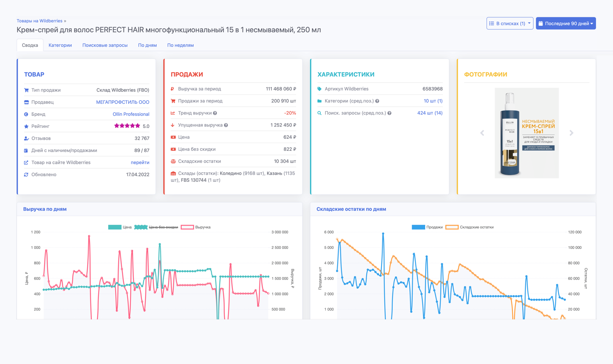Click the Складские остатки по дням chart heading

coord(351,209)
